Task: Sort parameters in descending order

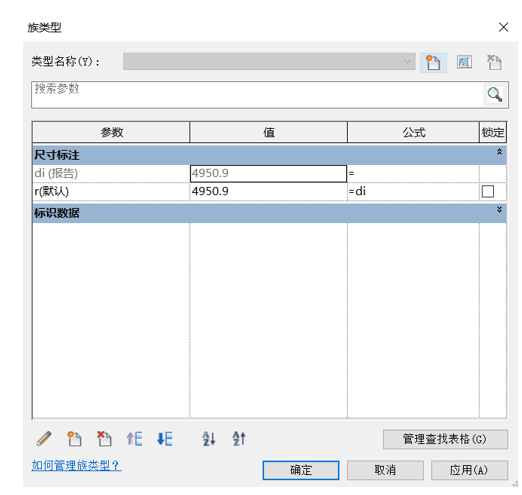Action: click(239, 438)
